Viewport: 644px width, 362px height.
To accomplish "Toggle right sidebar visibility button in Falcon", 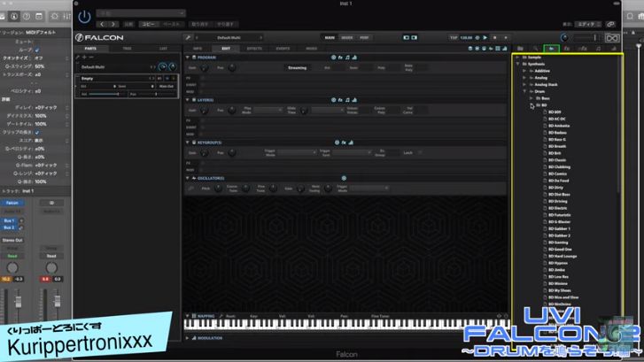I will click(414, 38).
